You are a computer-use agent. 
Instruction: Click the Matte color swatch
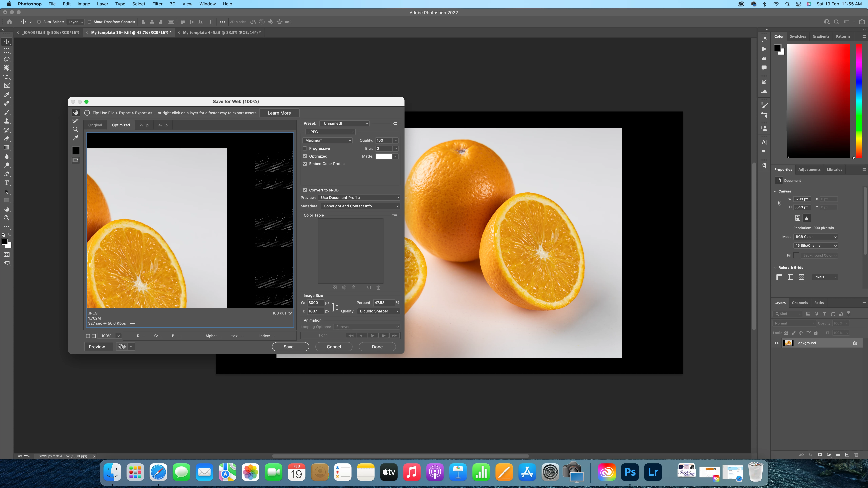pos(384,156)
